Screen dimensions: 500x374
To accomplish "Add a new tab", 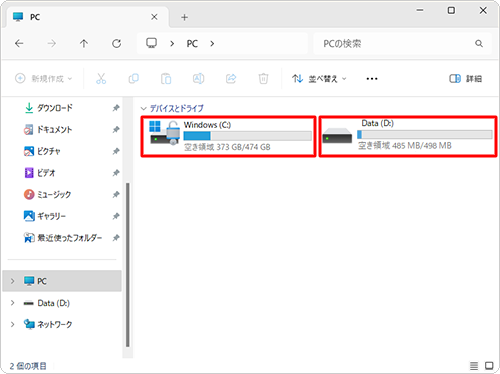I will coord(184,17).
